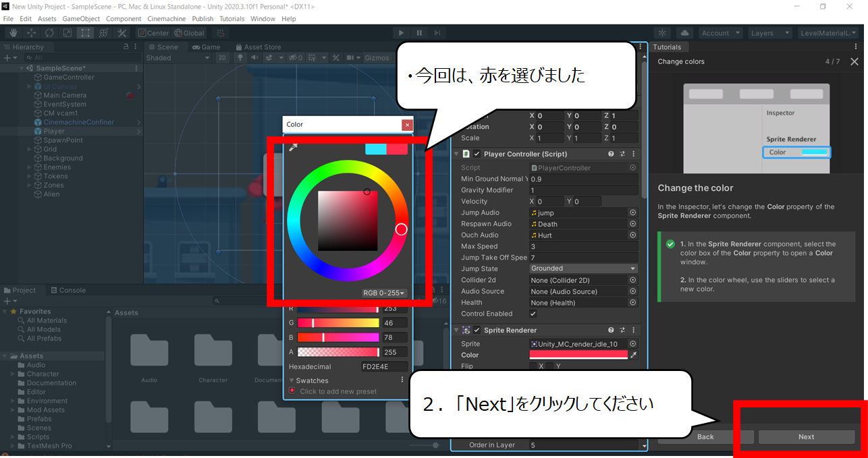Open the Shaded draw mode dropdown

(x=178, y=58)
